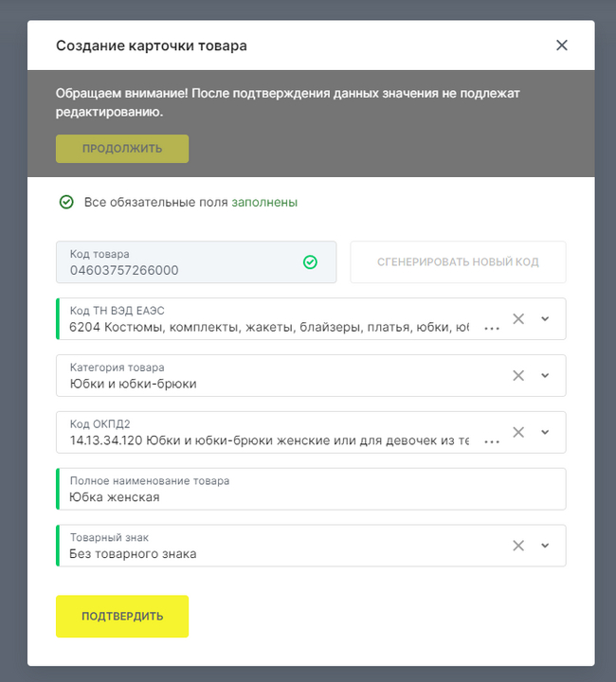Expand the Код ОКПД2 dropdown
The image size is (616, 682).
[545, 432]
